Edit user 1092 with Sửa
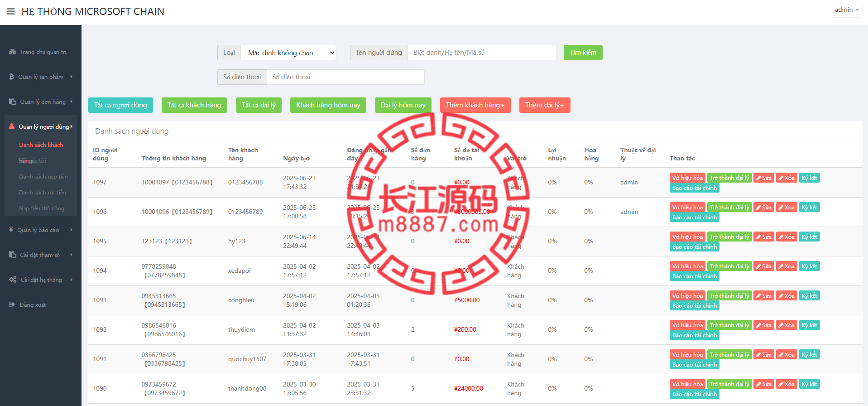Viewport: 868px width, 406px height. click(764, 325)
